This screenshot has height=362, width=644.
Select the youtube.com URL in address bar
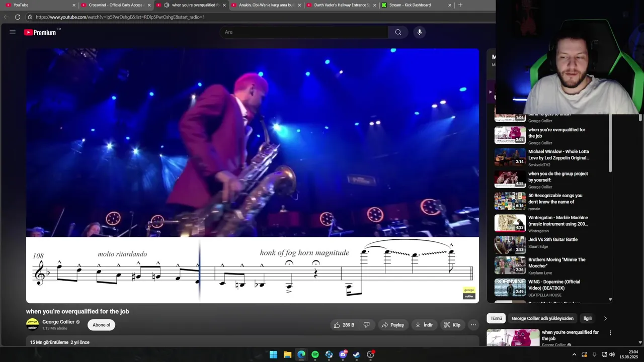point(120,17)
